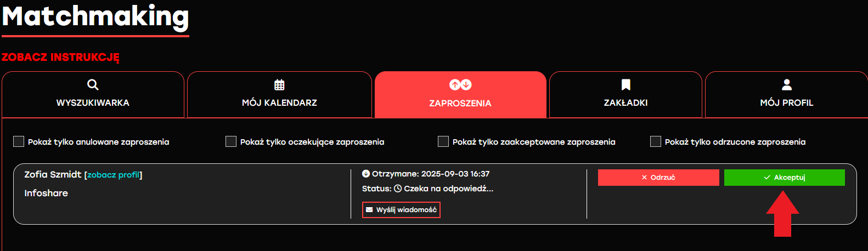
Task: Click the bookmark icon in Zakładki
Action: [x=625, y=84]
